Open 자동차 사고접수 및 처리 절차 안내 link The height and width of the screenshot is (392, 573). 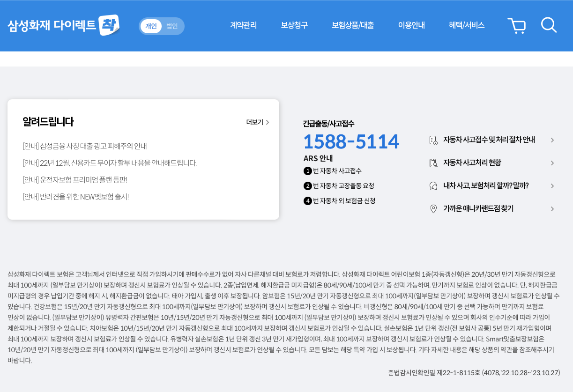pyautogui.click(x=489, y=140)
